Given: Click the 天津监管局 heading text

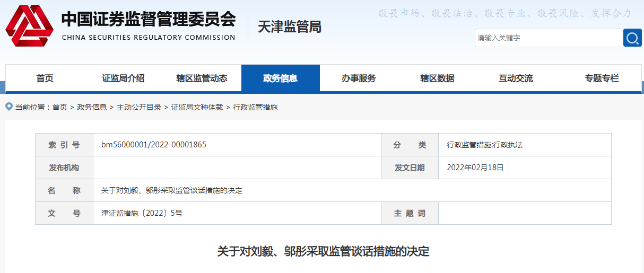Looking at the screenshot, I should pos(290,27).
